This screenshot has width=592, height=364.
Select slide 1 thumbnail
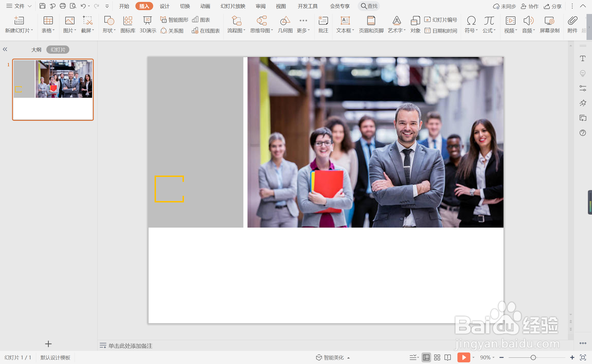pos(53,90)
